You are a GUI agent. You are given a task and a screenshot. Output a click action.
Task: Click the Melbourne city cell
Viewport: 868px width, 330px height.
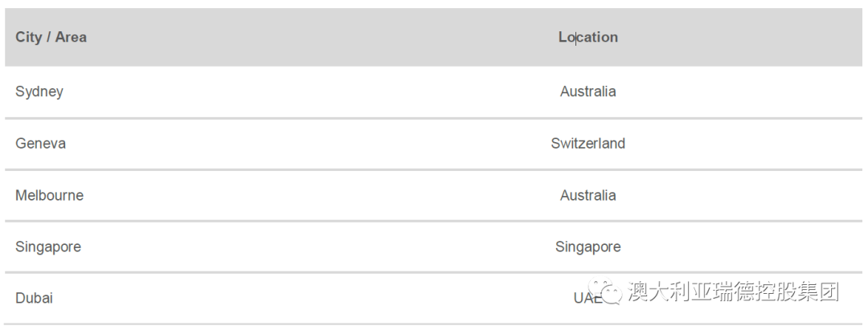pyautogui.click(x=49, y=195)
